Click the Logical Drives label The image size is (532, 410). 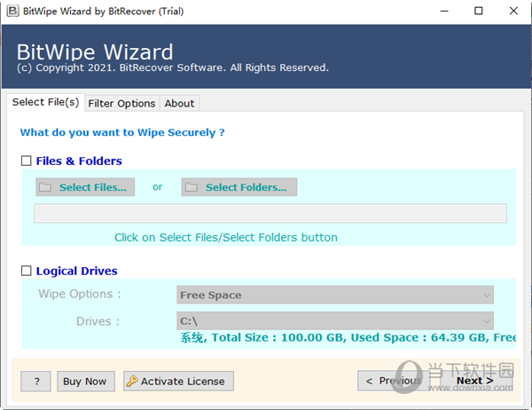click(x=76, y=271)
